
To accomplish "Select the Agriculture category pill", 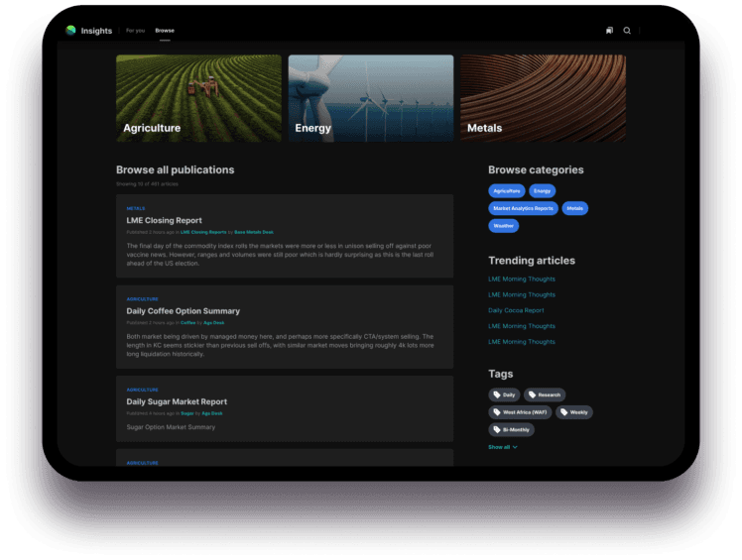I will coord(506,190).
